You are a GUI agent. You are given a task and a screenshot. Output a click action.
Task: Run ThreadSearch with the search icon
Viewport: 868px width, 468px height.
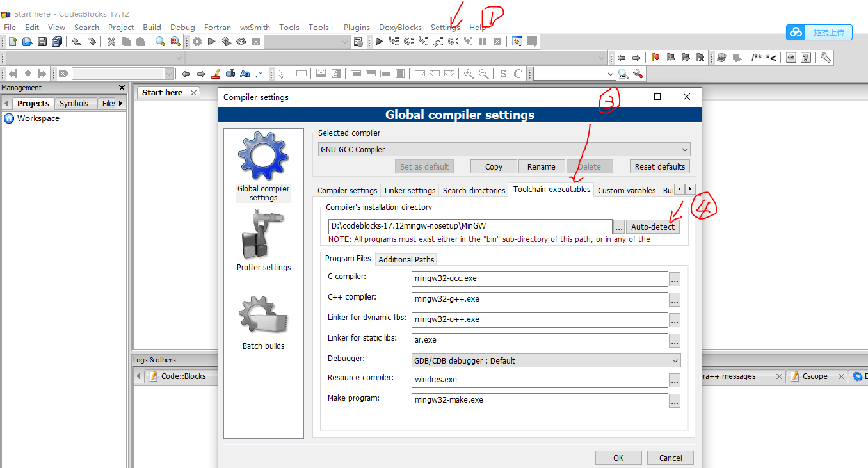pos(623,74)
